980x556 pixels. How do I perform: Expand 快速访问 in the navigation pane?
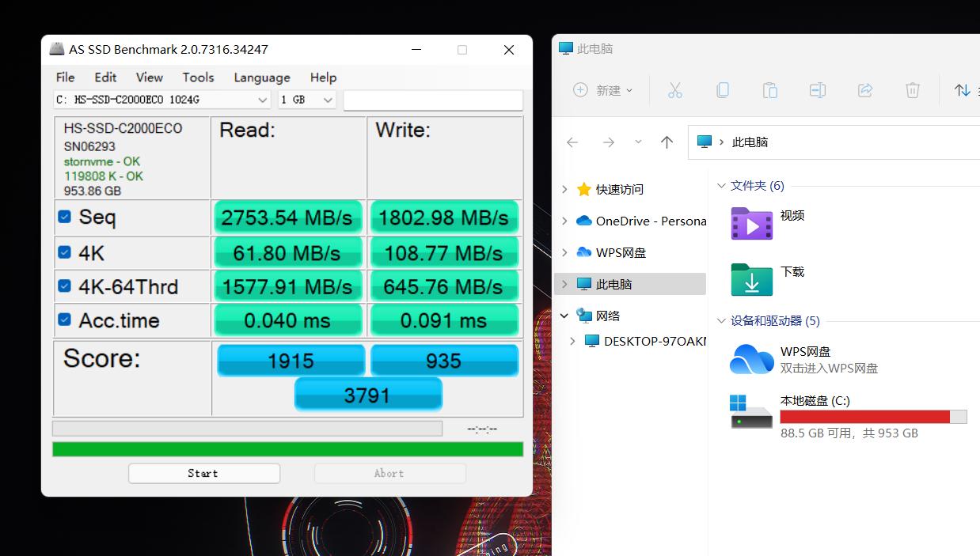click(564, 190)
